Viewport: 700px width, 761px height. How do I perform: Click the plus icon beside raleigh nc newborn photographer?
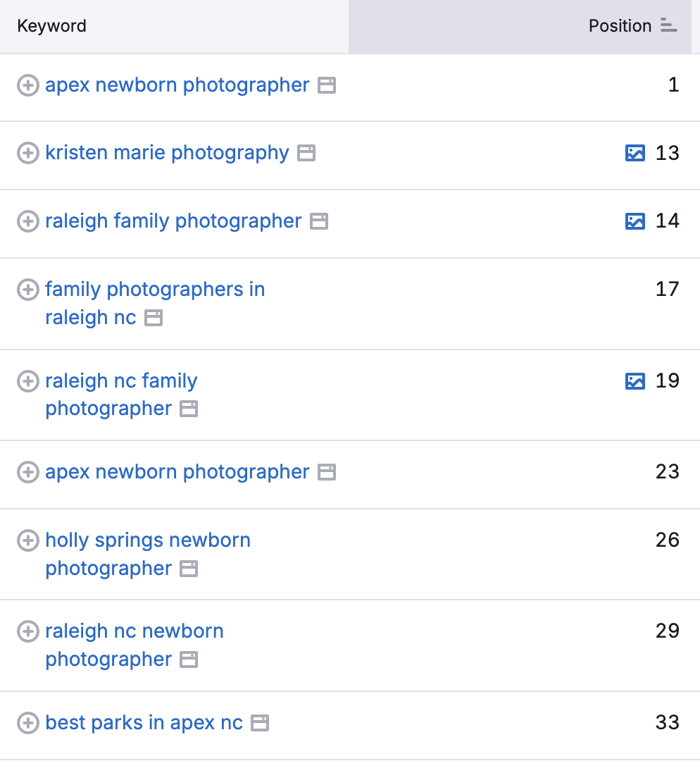click(x=28, y=631)
